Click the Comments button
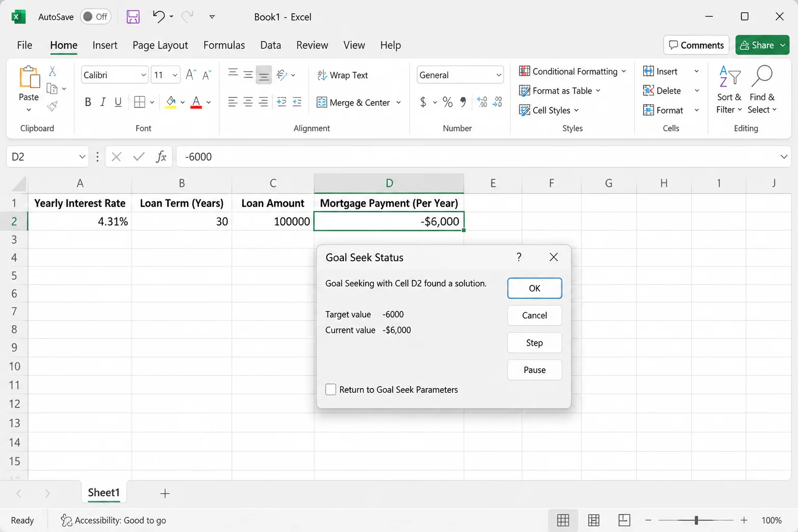 (x=696, y=45)
